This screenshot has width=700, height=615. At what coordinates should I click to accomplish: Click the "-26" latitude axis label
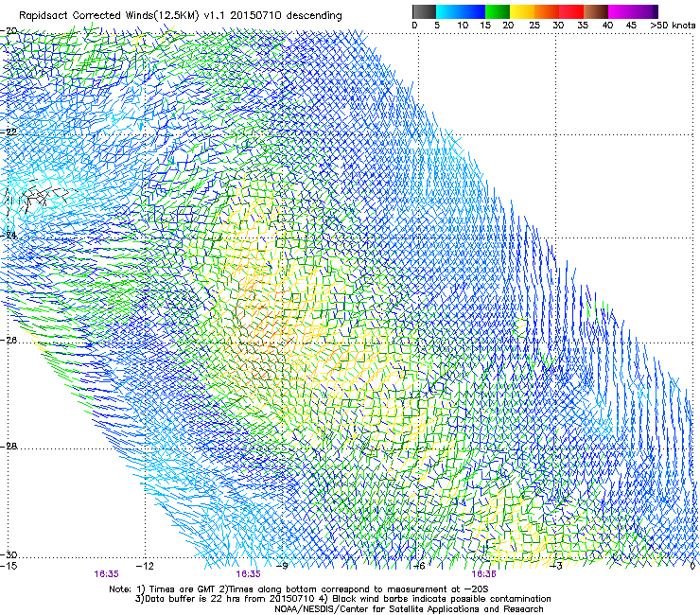click(x=9, y=341)
